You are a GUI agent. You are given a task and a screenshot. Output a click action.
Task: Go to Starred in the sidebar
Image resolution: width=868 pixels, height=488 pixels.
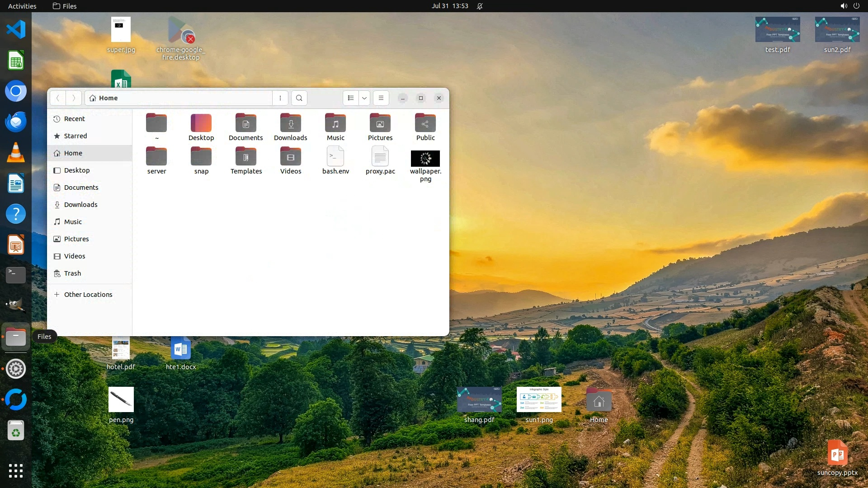pos(75,136)
